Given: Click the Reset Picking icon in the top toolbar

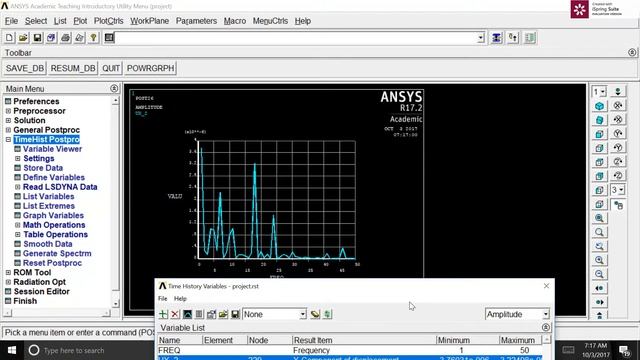Looking at the screenshot, I should [513, 38].
